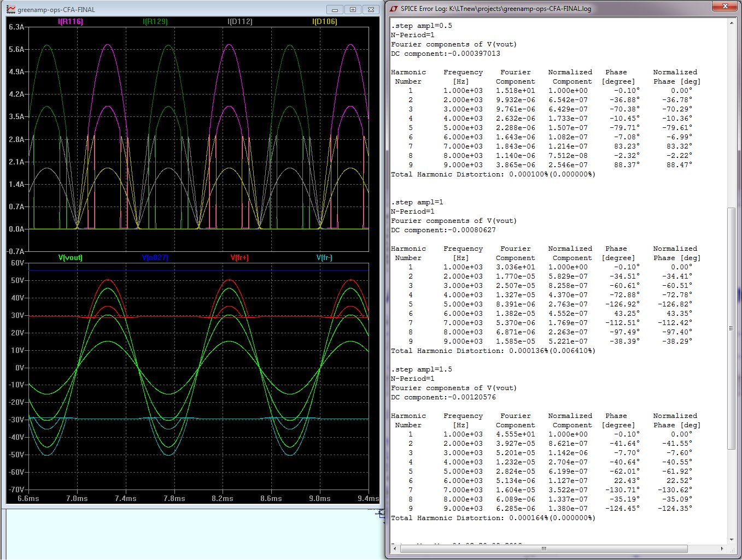This screenshot has height=560, width=742.
Task: Click the error log horizontal scrollbar left arrow
Action: (x=394, y=549)
